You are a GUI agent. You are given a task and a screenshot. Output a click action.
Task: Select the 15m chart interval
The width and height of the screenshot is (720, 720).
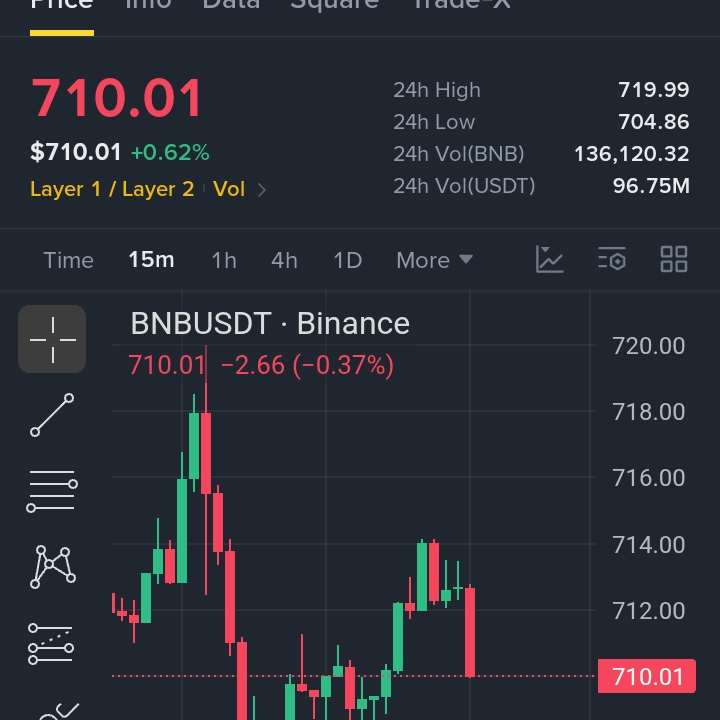(152, 260)
